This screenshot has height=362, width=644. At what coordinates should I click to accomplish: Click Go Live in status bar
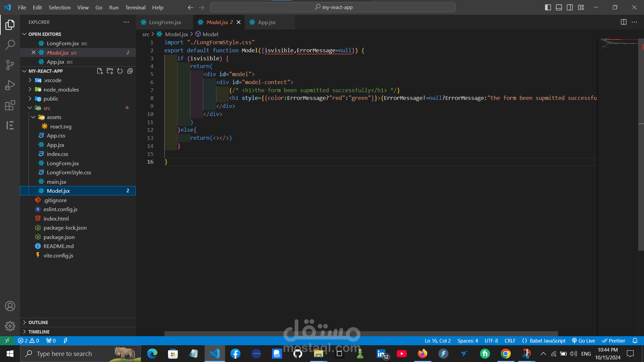pos(584,341)
